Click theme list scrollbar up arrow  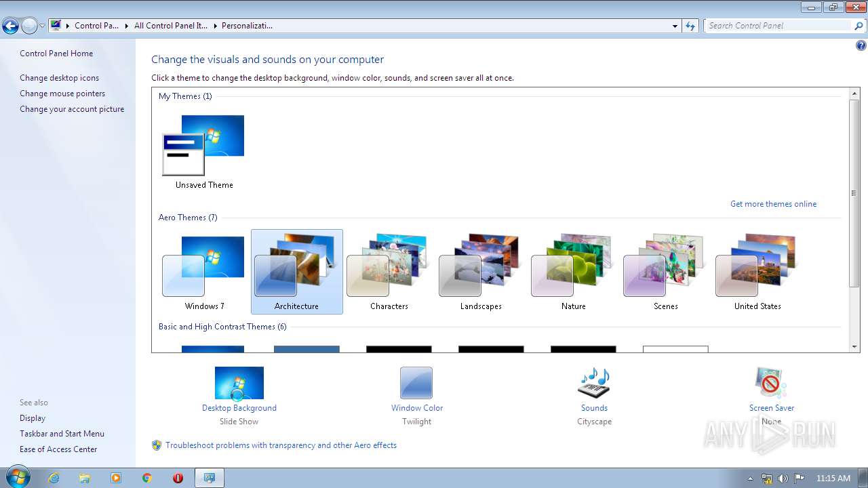click(x=854, y=93)
